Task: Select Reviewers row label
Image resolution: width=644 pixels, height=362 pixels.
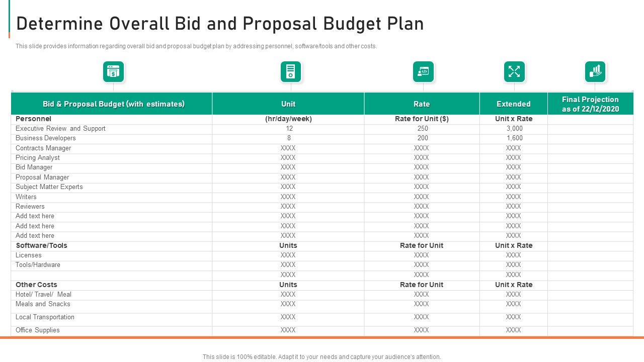Action: pos(30,207)
